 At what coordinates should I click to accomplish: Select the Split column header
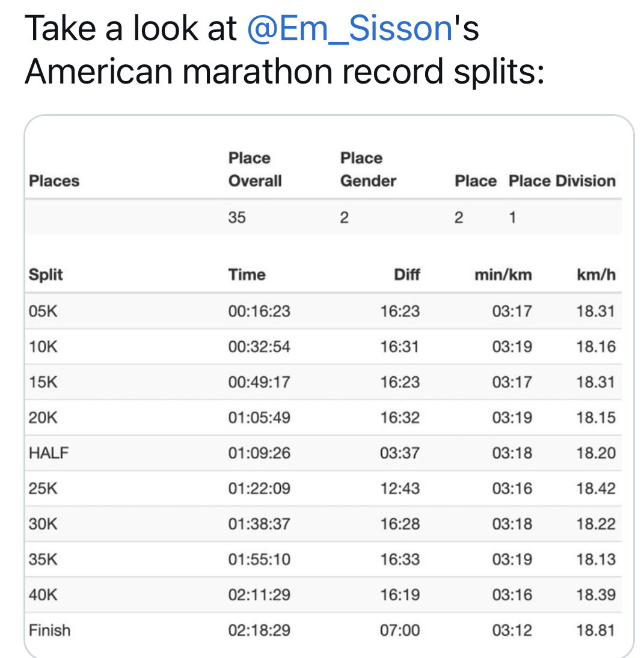[46, 275]
